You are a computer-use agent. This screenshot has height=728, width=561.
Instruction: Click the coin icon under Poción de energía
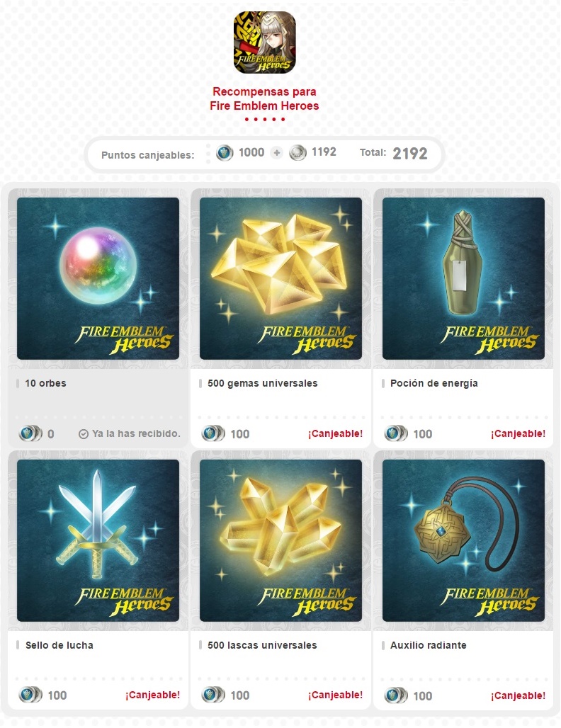396,433
